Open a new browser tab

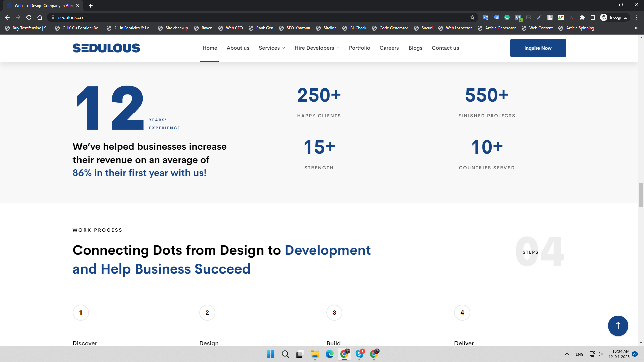pos(91,6)
